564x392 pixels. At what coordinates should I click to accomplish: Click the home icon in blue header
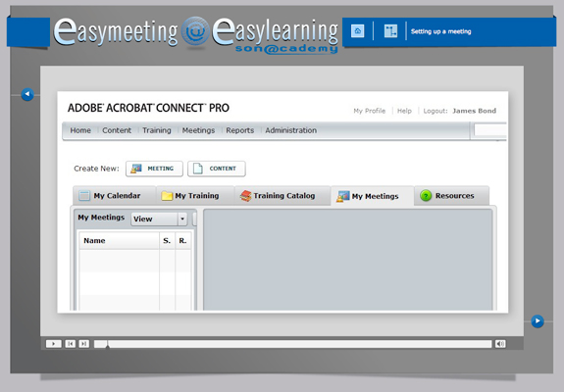(358, 31)
